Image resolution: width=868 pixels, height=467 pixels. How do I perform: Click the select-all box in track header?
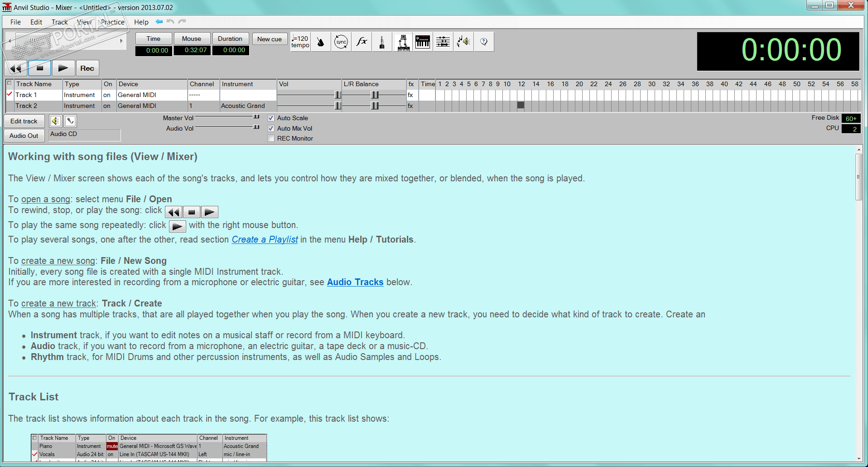9,83
